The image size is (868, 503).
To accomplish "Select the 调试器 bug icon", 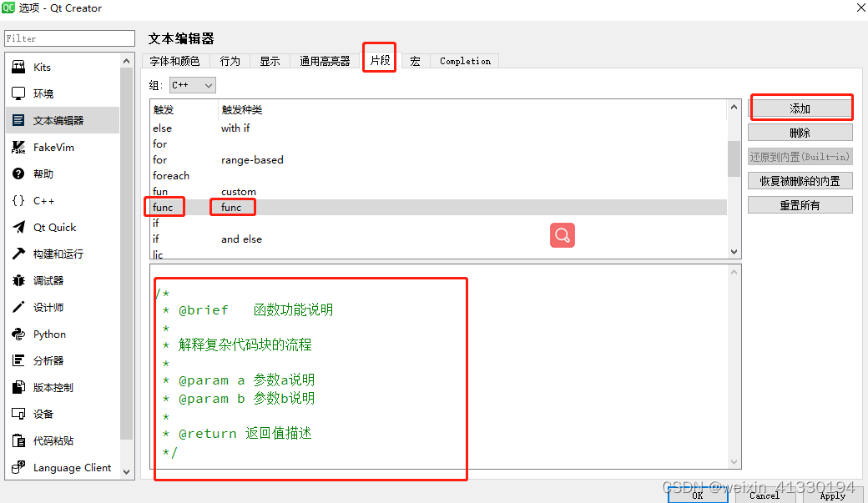I will click(x=18, y=280).
